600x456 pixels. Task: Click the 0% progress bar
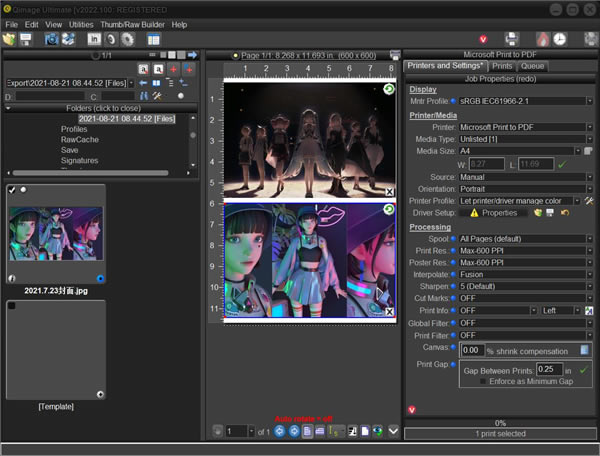point(500,423)
